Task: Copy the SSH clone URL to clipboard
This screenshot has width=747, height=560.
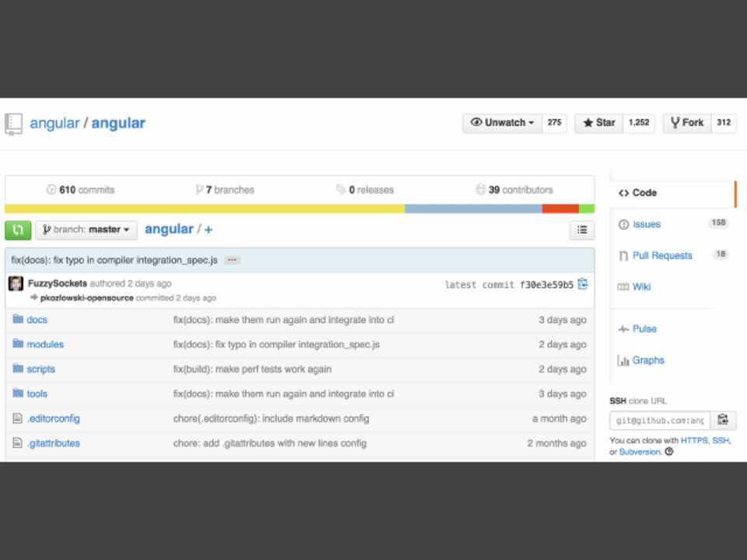Action: pos(722,420)
